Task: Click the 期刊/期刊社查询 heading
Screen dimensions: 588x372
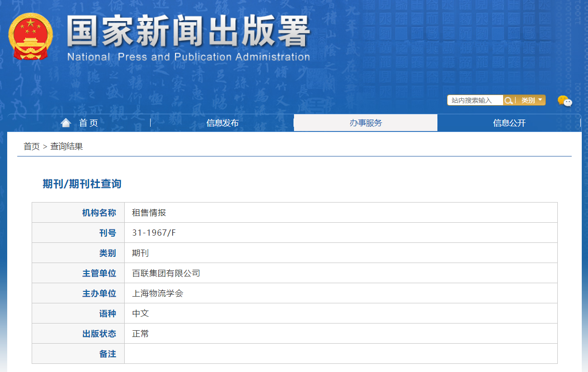Action: tap(82, 183)
